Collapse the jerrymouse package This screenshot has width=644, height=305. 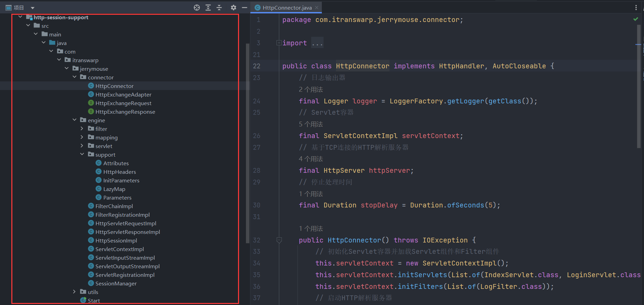67,68
